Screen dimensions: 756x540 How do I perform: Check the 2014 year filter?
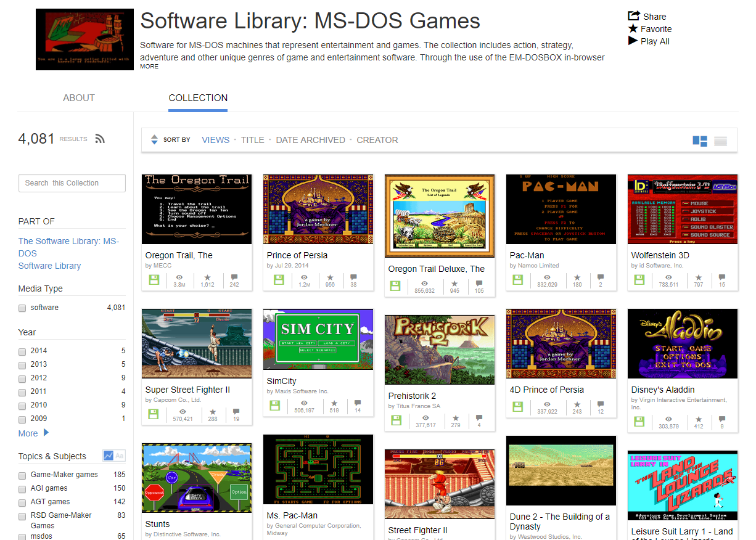(22, 350)
